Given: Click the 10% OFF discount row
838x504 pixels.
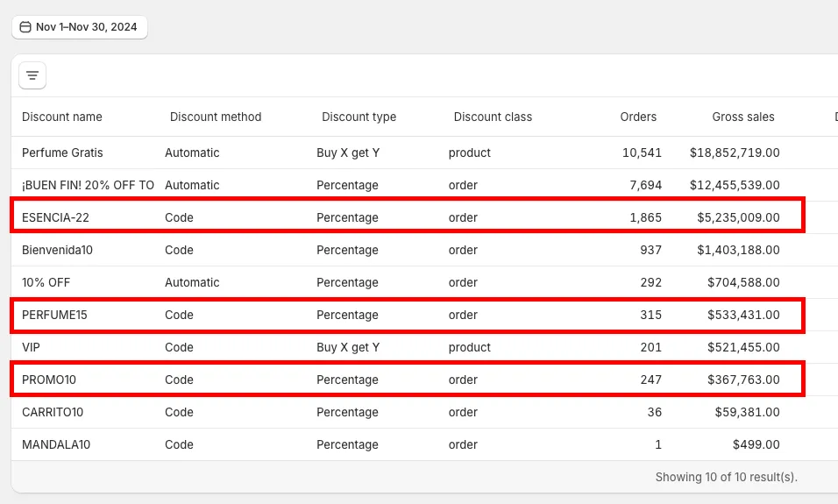Looking at the screenshot, I should click(x=46, y=282).
